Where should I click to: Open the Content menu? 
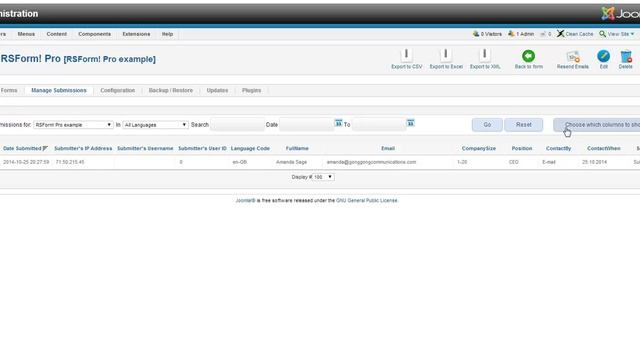tap(56, 34)
